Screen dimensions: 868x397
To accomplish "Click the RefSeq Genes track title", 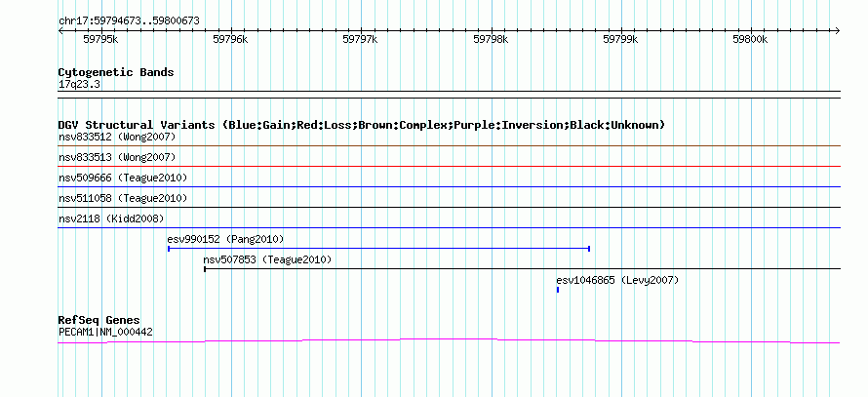I will click(99, 321).
